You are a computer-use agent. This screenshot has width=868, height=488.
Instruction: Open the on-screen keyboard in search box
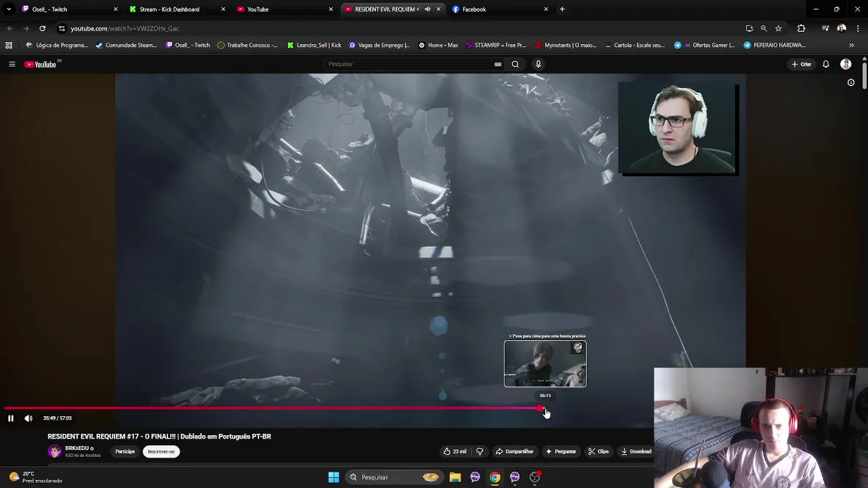[x=498, y=64]
